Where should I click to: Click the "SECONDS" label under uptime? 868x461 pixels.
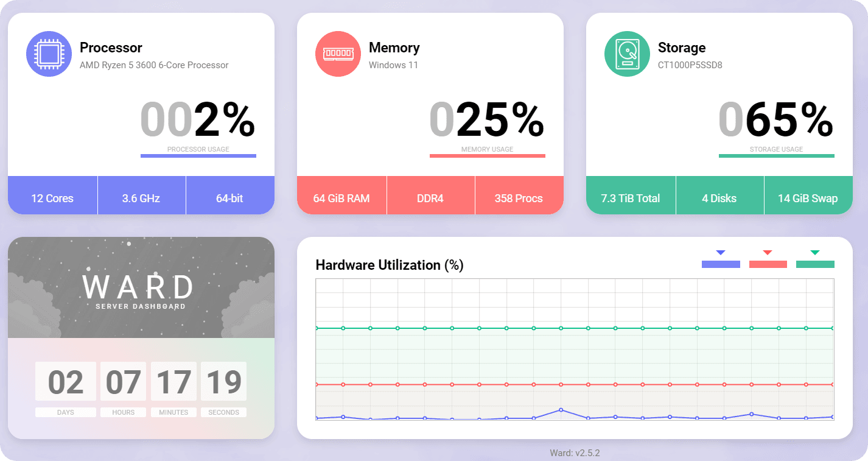click(224, 412)
